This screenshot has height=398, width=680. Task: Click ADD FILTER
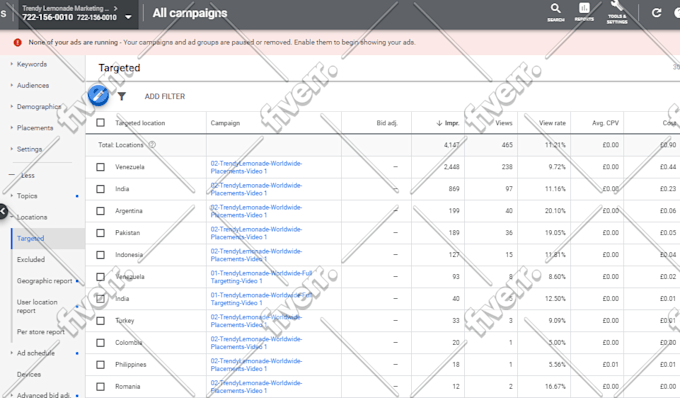[x=165, y=96]
